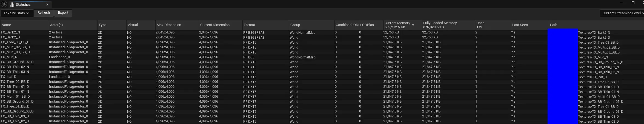This screenshot has height=124, width=644.
Task: Click the Unreal Engine logo icon
Action: pyautogui.click(x=4, y=4)
